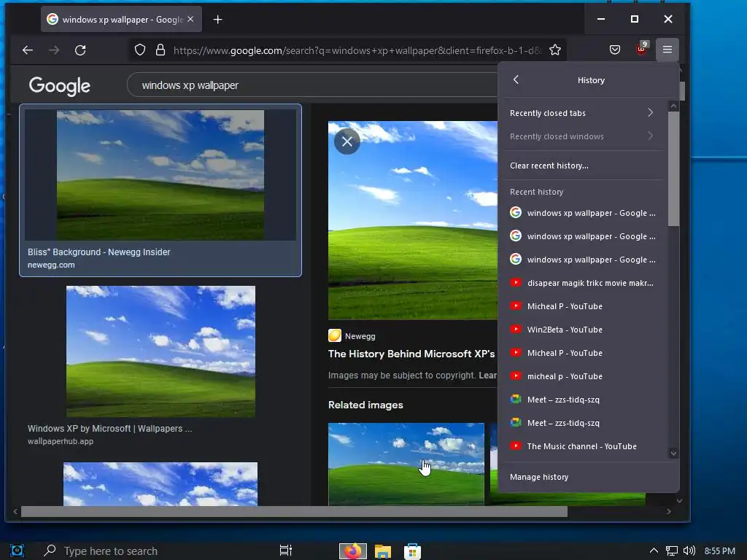Expand Recently closed tabs
Image resolution: width=747 pixels, height=560 pixels.
[581, 113]
